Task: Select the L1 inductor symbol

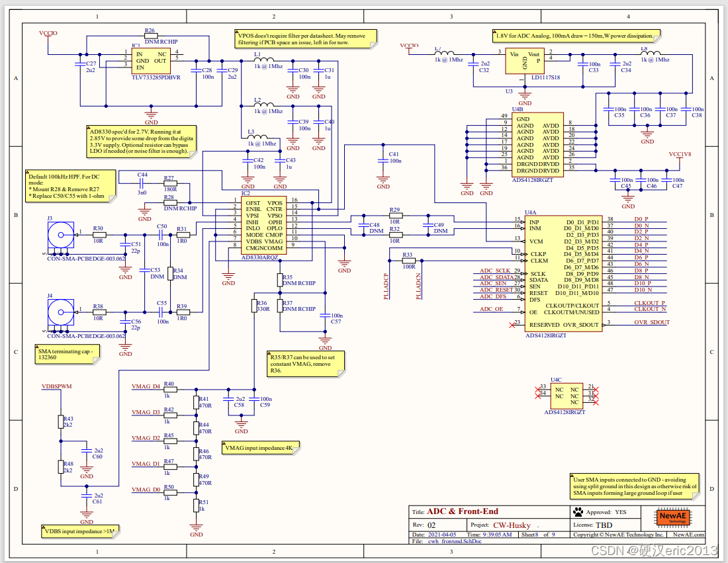Action: (263, 58)
